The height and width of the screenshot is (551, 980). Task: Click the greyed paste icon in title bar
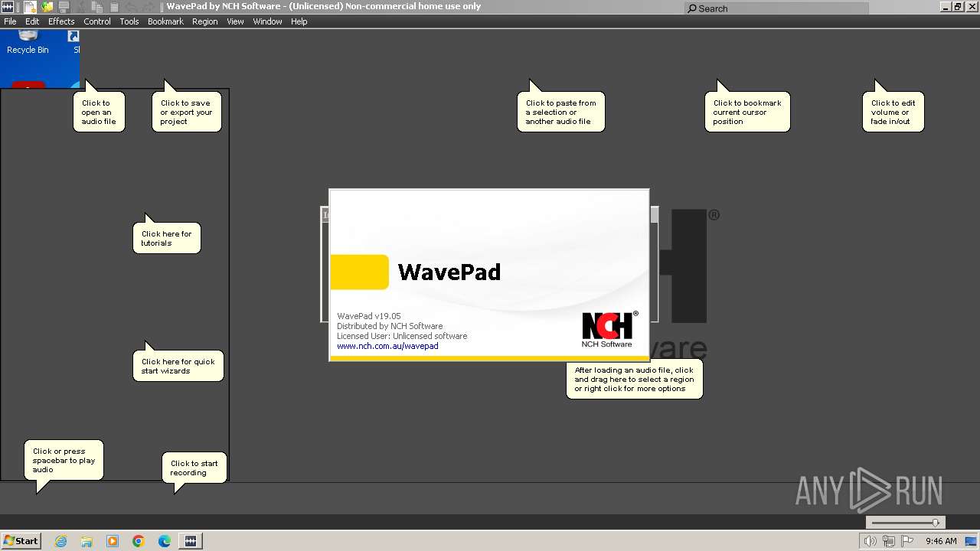(x=114, y=7)
